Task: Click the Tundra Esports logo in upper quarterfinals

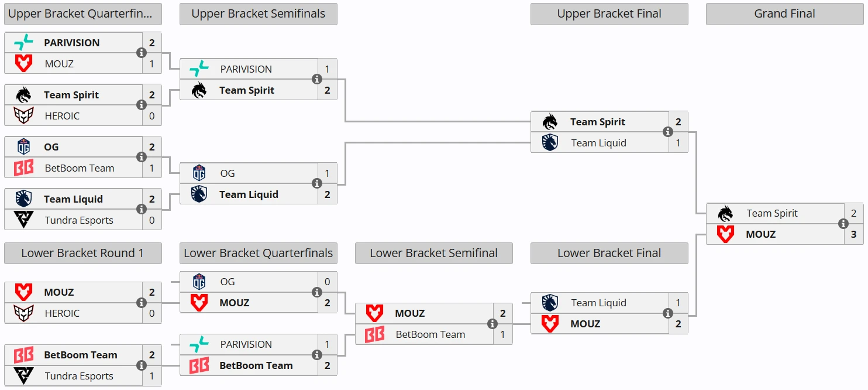Action: click(23, 220)
